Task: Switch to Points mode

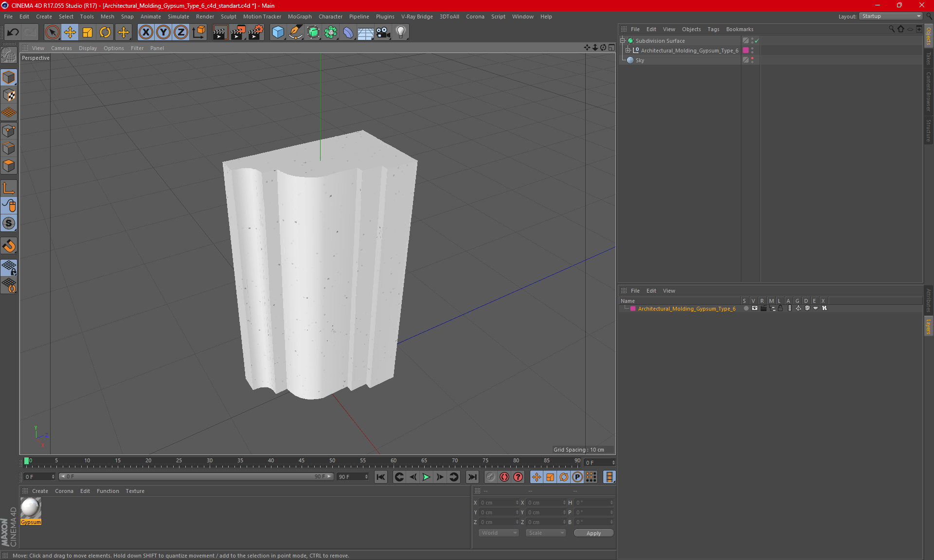Action: pyautogui.click(x=9, y=131)
